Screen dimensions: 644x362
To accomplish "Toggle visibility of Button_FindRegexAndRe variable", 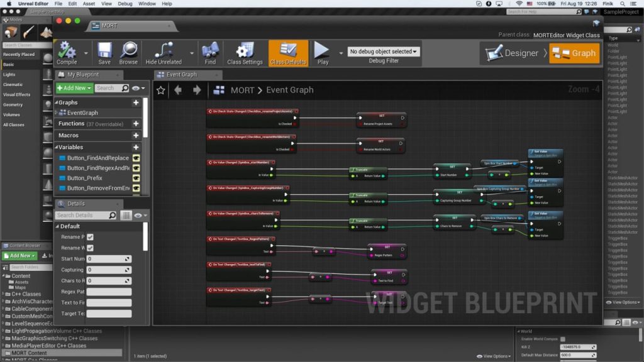I will pos(136,168).
